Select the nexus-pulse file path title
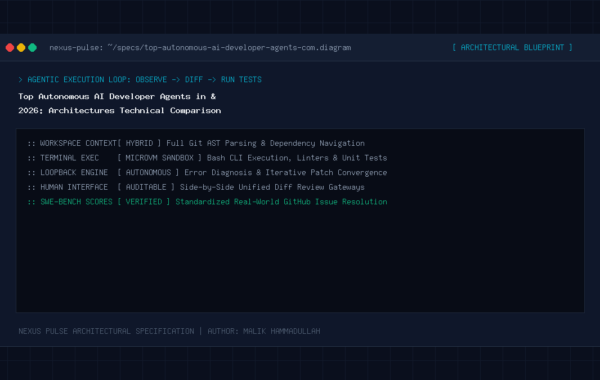Viewport: 600px width, 380px height. pyautogui.click(x=200, y=47)
